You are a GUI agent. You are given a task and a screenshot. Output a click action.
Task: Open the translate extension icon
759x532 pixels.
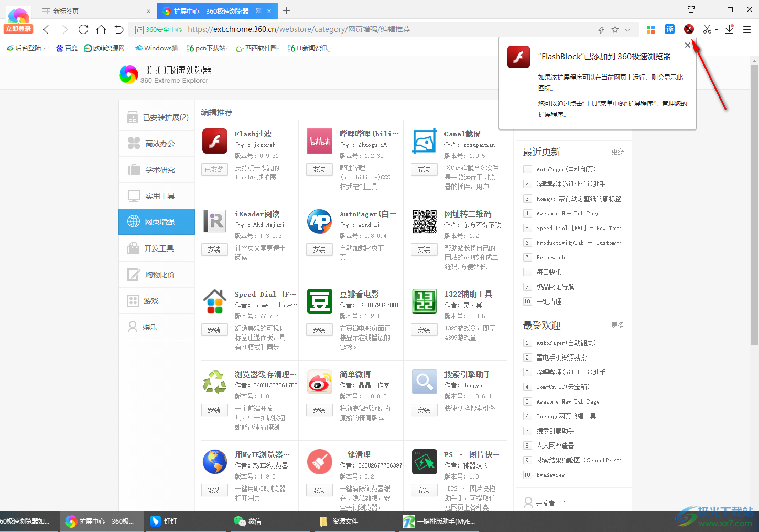click(x=669, y=29)
